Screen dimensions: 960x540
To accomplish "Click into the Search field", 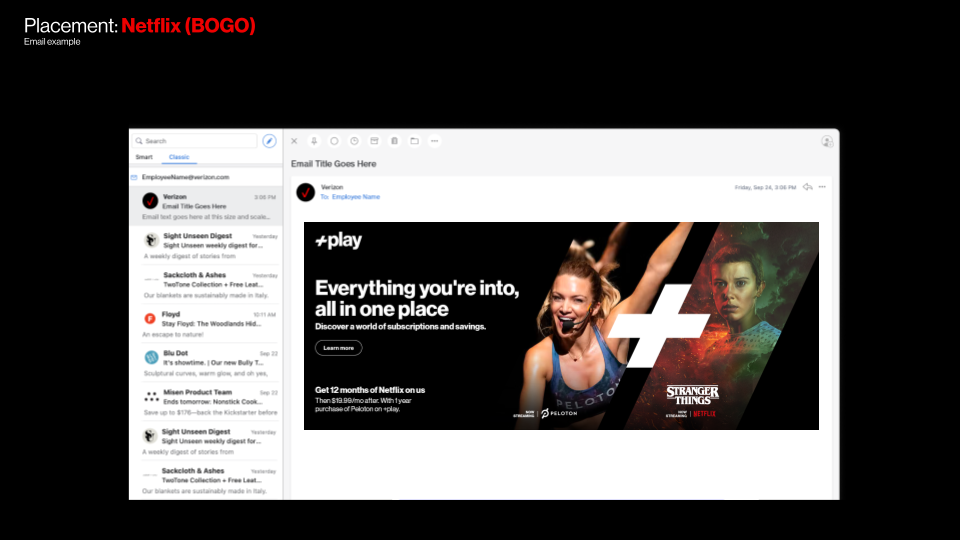I will coord(195,141).
